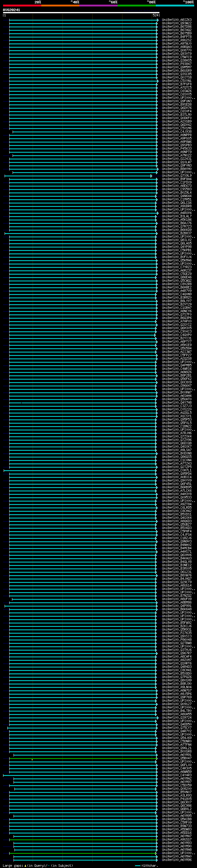This screenshot has width=197, height=868.
Task: Select the UniRef100_Q6DV76 hit label
Action: 177,108
